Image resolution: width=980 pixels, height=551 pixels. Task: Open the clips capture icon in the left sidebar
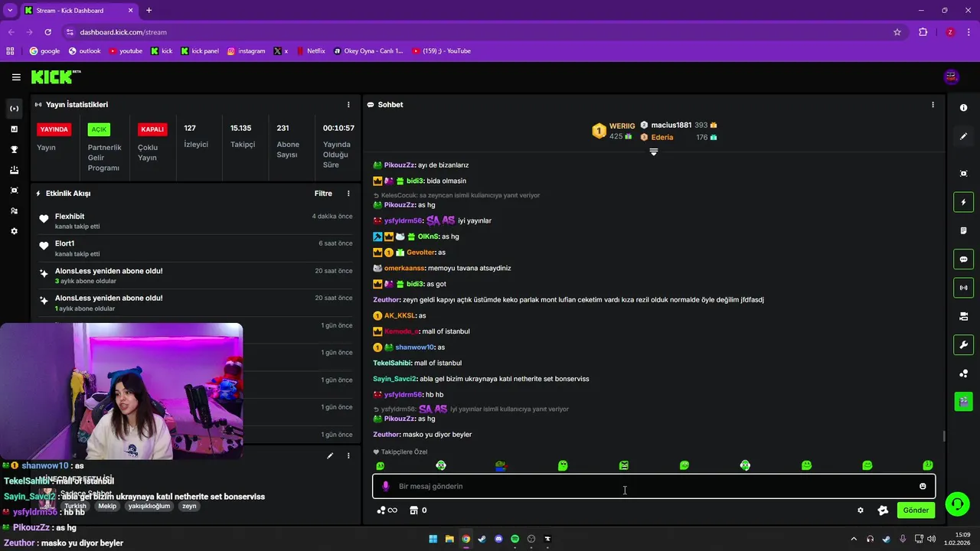coord(14,190)
